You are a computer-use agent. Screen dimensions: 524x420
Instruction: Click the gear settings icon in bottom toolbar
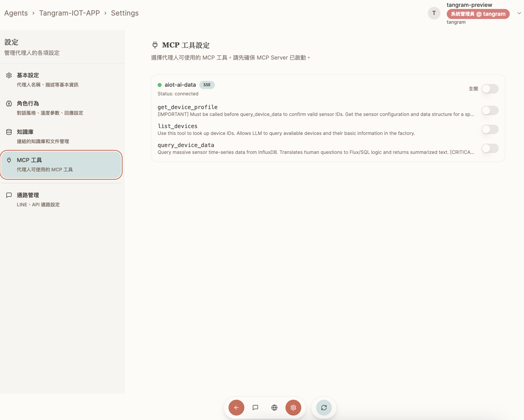tap(293, 408)
